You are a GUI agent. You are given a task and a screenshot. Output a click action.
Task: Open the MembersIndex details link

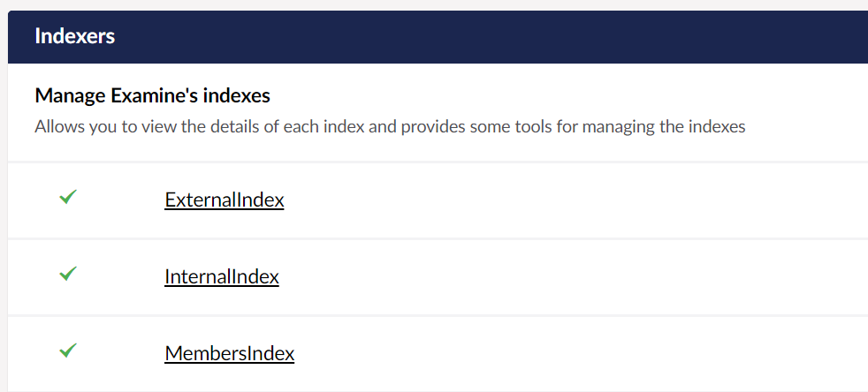point(229,353)
